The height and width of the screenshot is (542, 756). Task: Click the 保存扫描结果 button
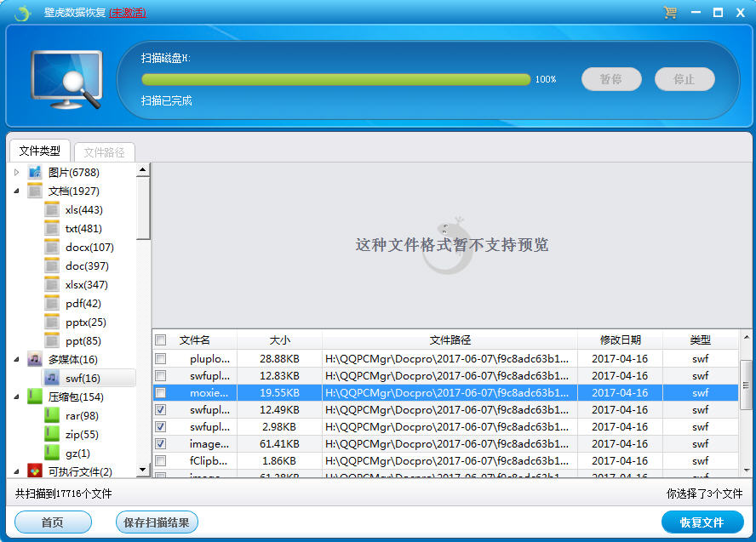[157, 522]
